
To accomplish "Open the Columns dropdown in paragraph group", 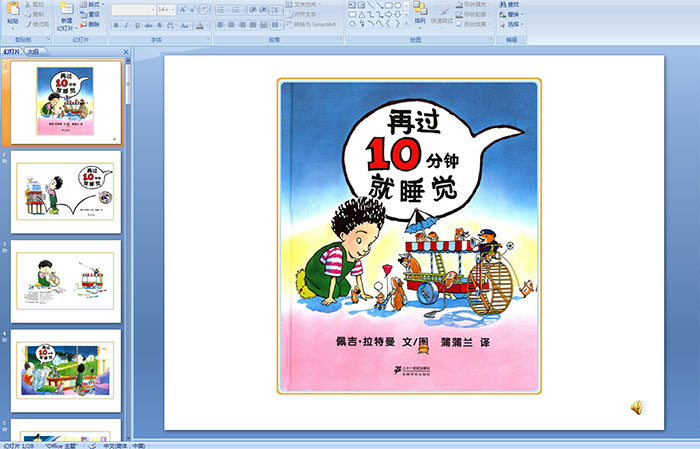I will coord(277,25).
